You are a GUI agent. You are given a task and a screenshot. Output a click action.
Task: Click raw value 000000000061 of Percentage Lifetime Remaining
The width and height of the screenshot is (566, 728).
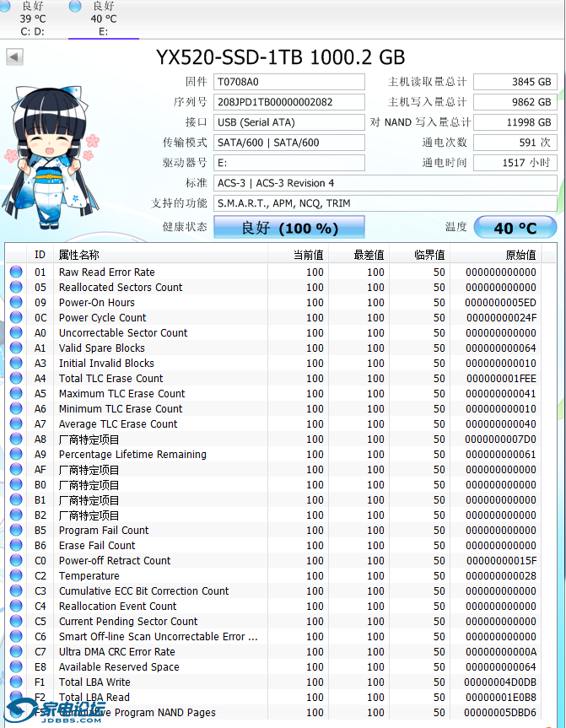coord(500,455)
